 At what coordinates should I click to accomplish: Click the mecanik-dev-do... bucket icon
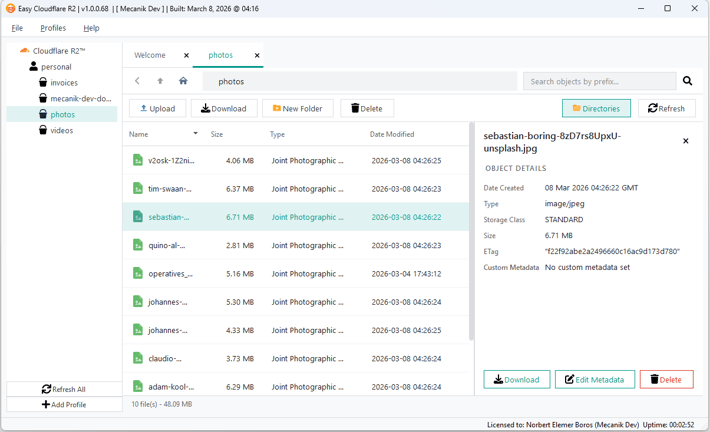point(43,98)
